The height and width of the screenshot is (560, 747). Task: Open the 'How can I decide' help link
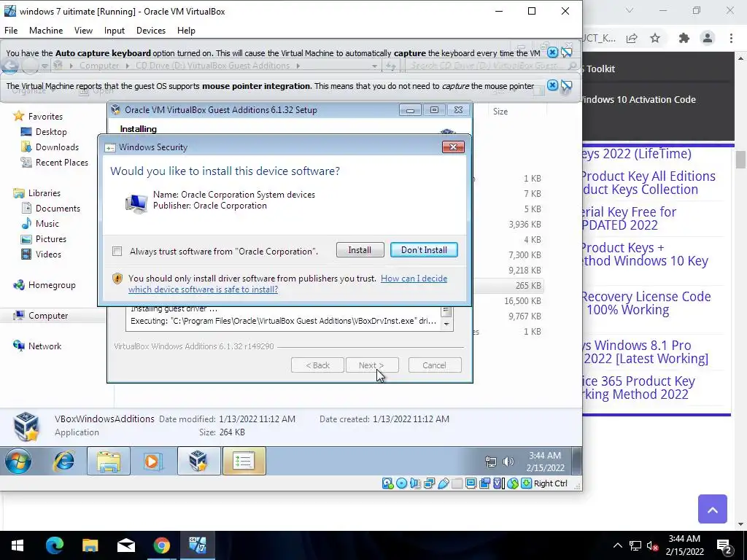[x=287, y=284]
